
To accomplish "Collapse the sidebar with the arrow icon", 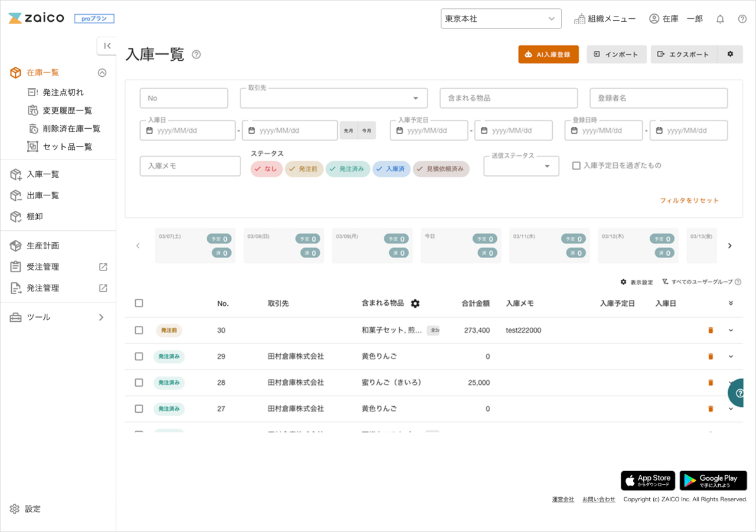I will pos(107,46).
